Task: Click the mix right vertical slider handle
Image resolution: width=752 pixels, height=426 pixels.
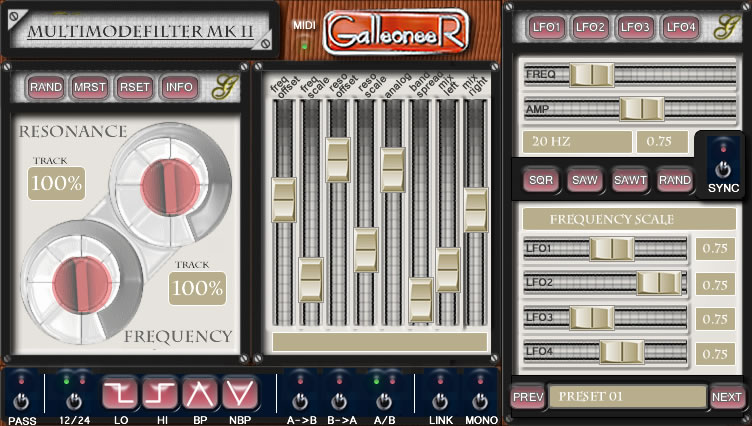Action: tap(476, 210)
